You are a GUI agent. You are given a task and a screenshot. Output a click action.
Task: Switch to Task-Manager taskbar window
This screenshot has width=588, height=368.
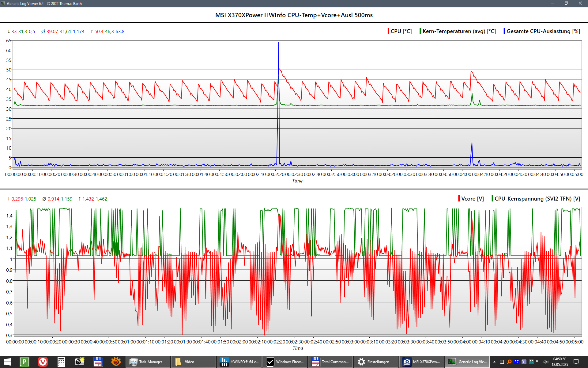pos(148,362)
